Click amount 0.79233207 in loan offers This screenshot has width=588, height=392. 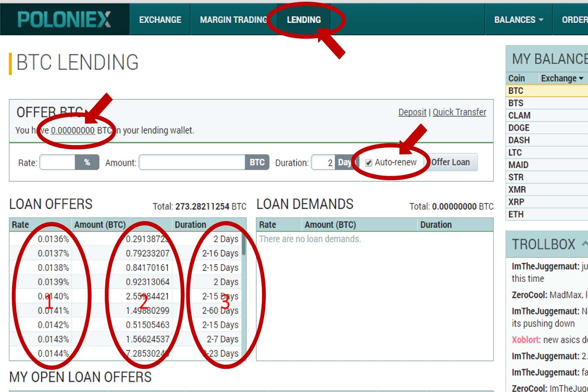tap(147, 253)
